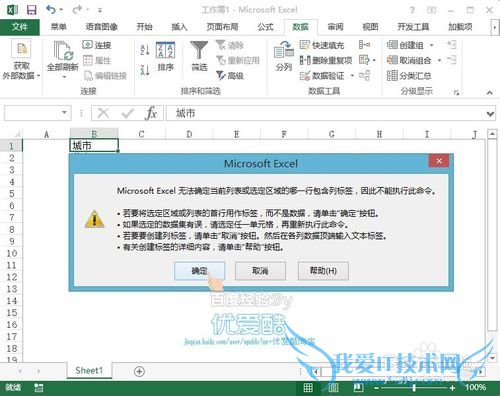This screenshot has height=396, width=500.
Task: Click 帮助(H) in the dialog
Action: click(x=323, y=271)
